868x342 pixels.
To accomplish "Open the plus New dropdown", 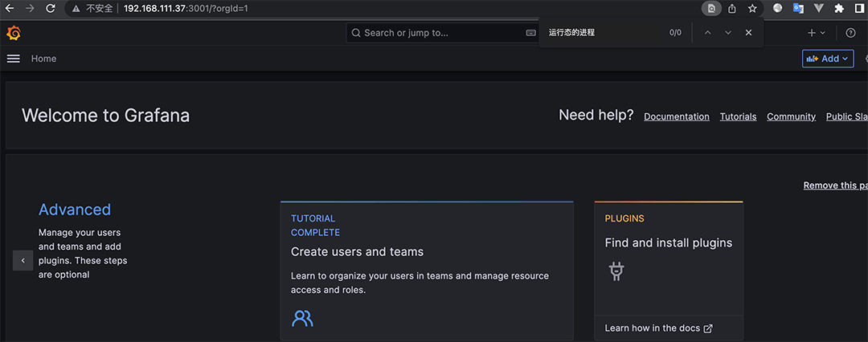I will 817,33.
